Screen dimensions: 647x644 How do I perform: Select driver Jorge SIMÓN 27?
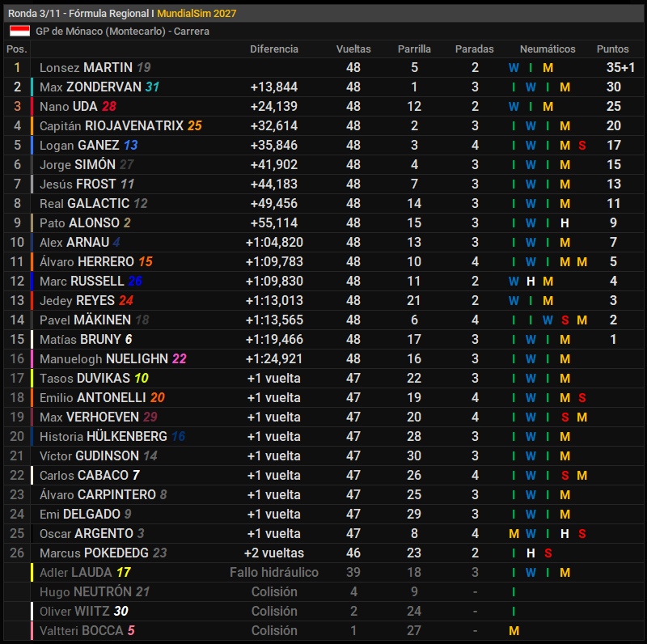point(87,165)
